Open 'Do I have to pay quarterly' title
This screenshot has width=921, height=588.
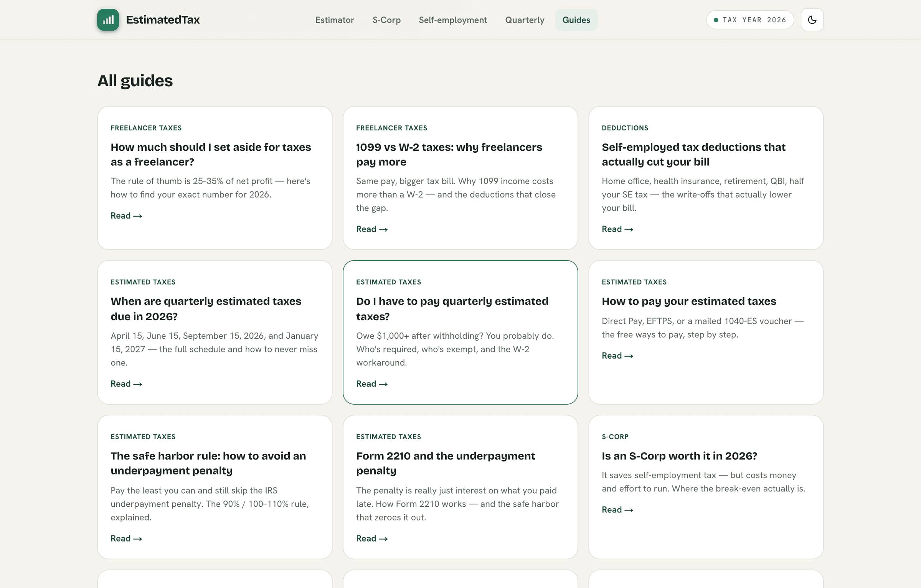click(x=452, y=309)
